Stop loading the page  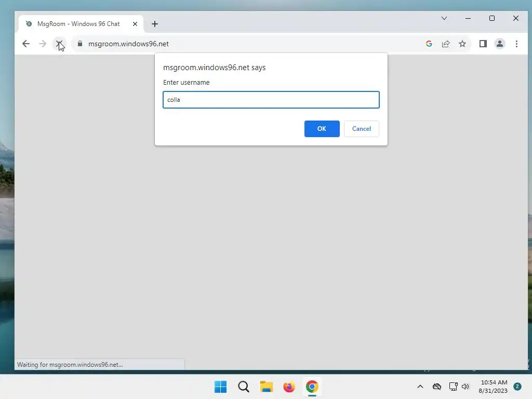pyautogui.click(x=59, y=44)
